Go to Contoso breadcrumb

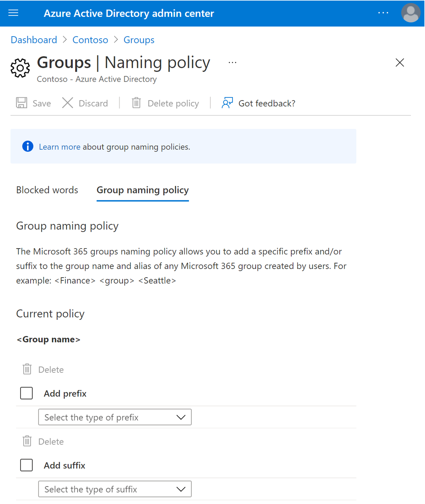click(90, 40)
